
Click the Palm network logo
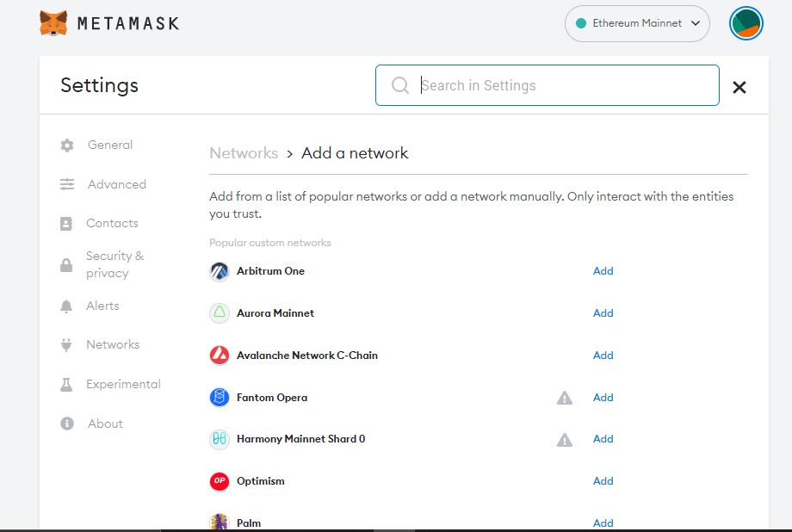tap(220, 522)
